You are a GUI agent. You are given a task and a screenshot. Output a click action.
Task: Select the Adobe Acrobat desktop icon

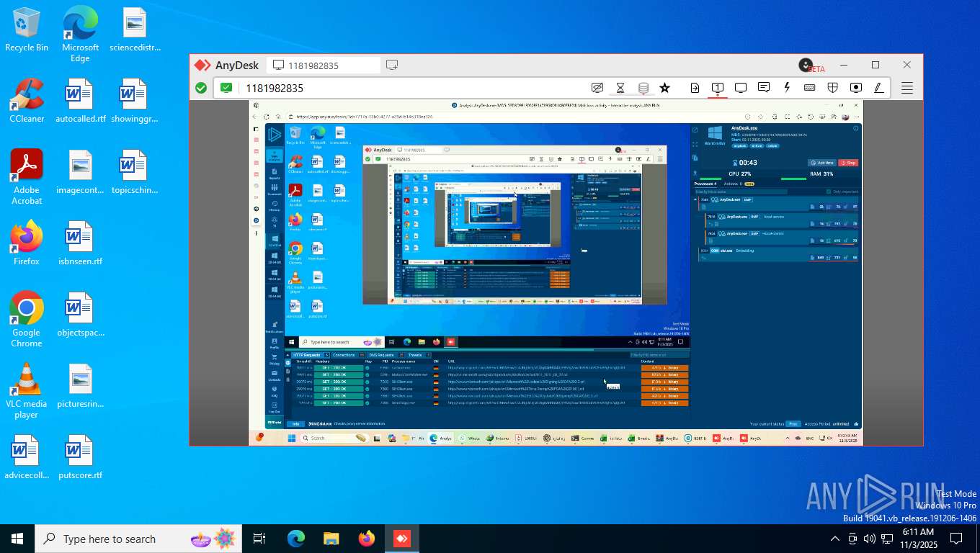pos(27,177)
